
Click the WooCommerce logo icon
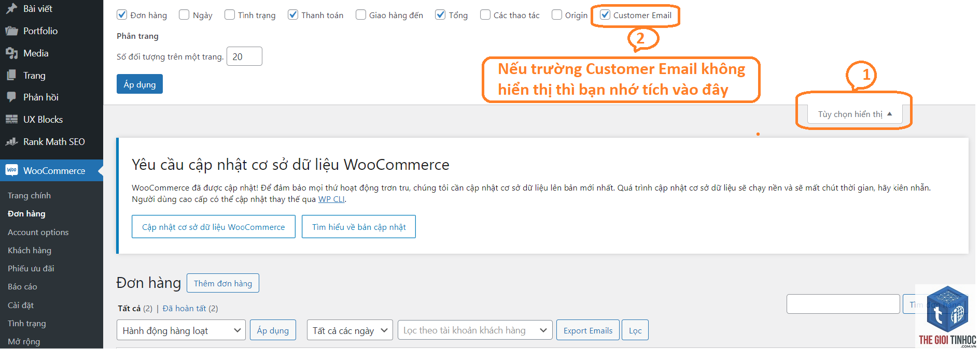[x=11, y=170]
